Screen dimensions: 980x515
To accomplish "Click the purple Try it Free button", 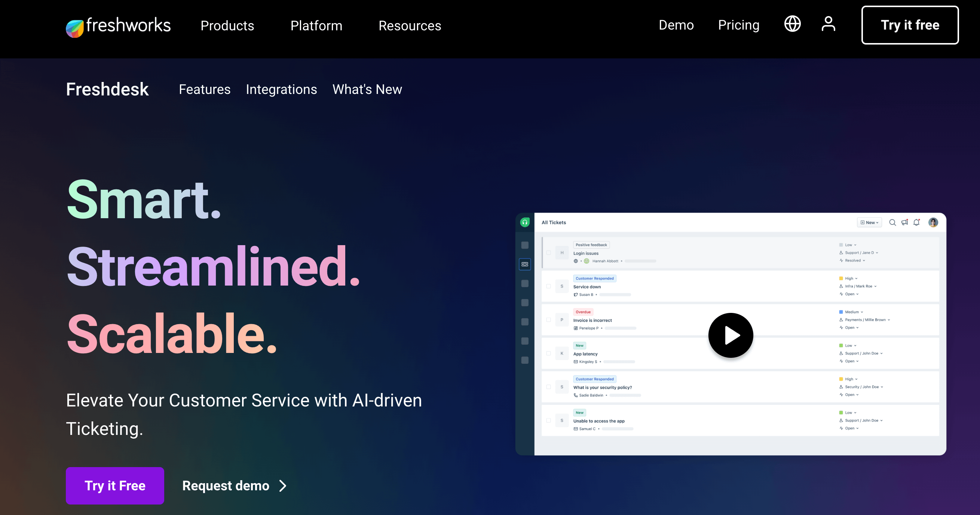I will click(x=115, y=486).
